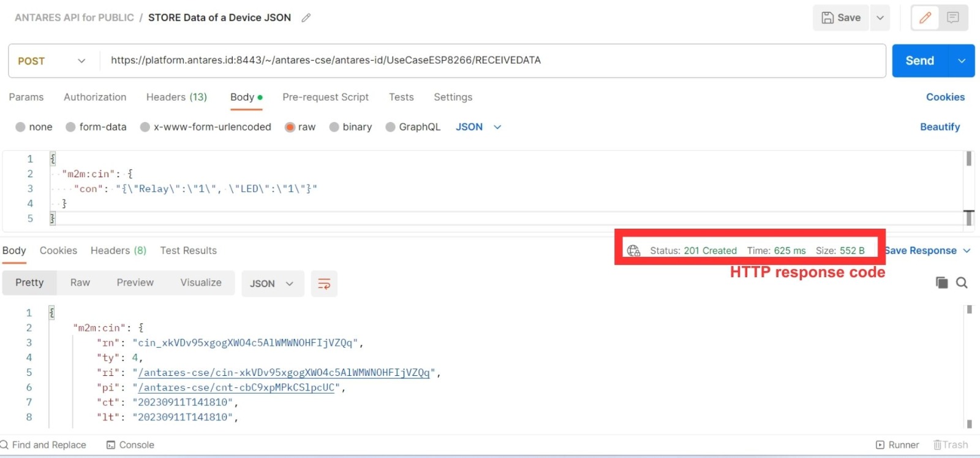Switch response view to Visualize

click(x=201, y=283)
